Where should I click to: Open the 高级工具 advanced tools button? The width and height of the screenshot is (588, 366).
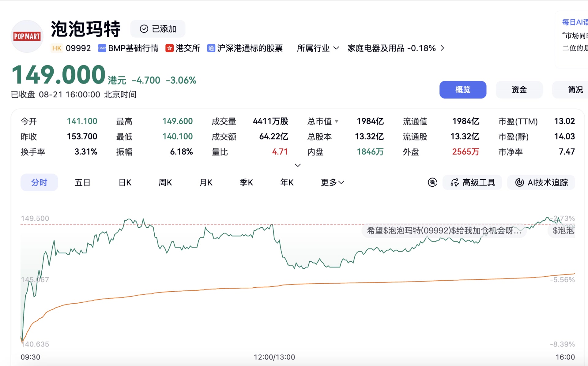pos(472,182)
